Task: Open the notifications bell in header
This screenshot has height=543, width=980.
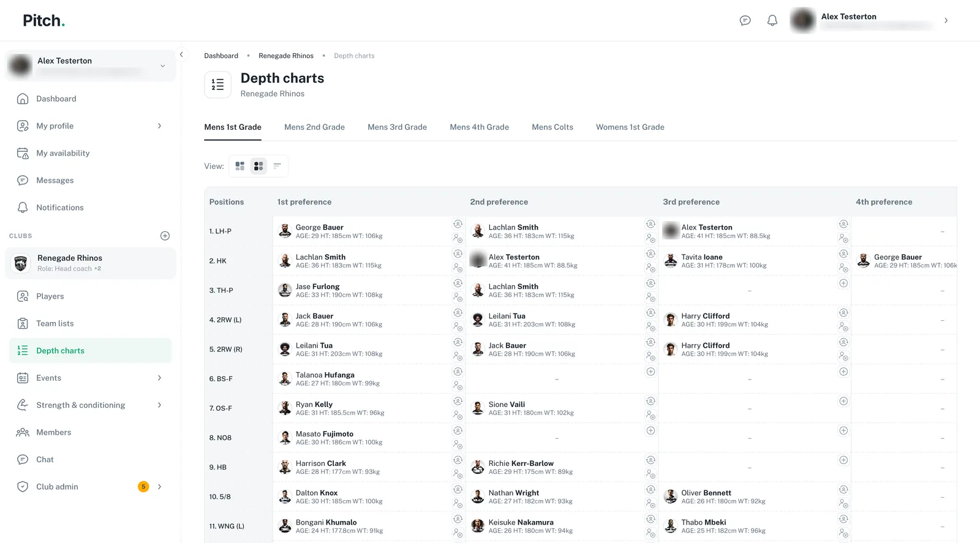Action: tap(772, 21)
